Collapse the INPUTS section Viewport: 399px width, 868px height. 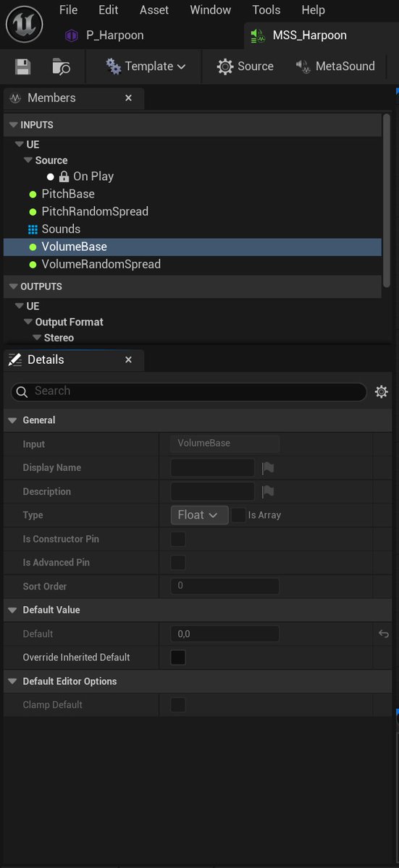click(x=13, y=125)
